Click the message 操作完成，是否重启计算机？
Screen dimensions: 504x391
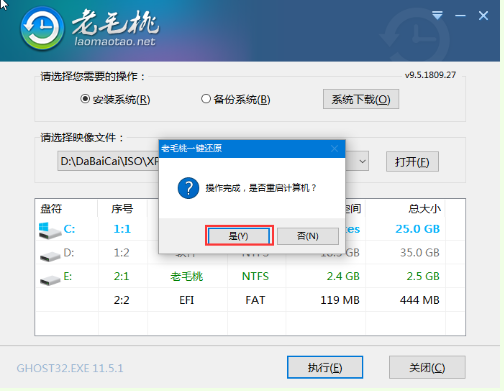click(x=261, y=188)
